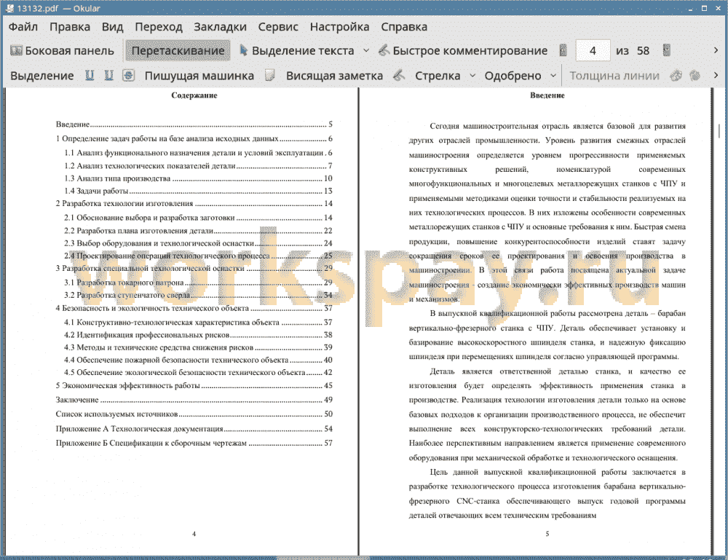Click "5 Экономическая эффективность работы" entry
The image size is (728, 560).
[x=194, y=385]
